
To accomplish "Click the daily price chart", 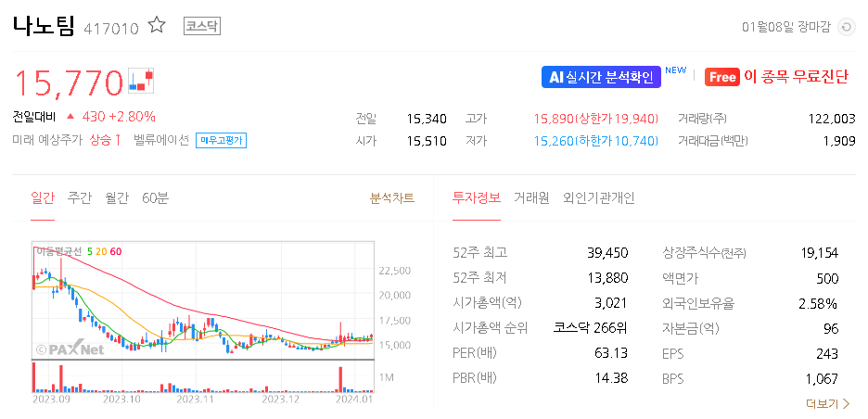I will coord(203,300).
